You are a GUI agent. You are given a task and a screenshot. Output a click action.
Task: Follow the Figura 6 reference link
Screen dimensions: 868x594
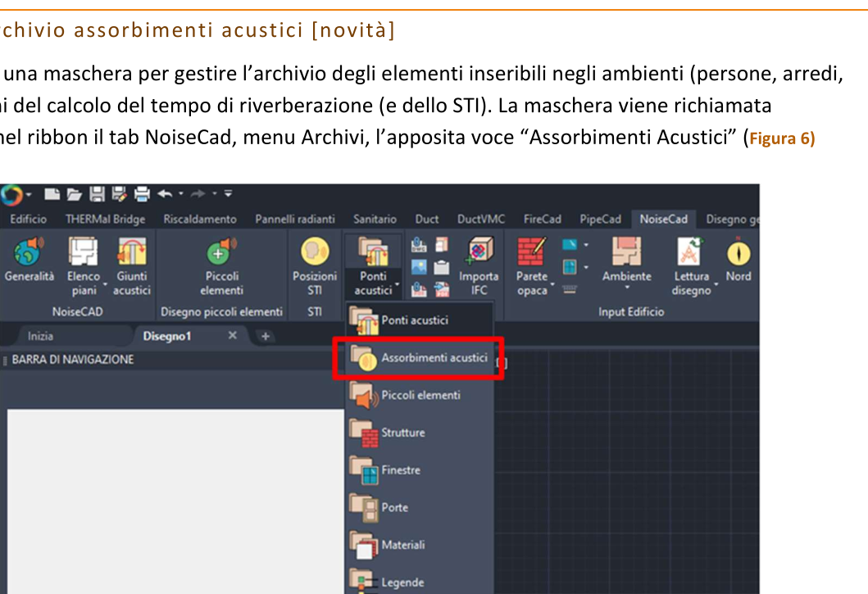coord(782,138)
